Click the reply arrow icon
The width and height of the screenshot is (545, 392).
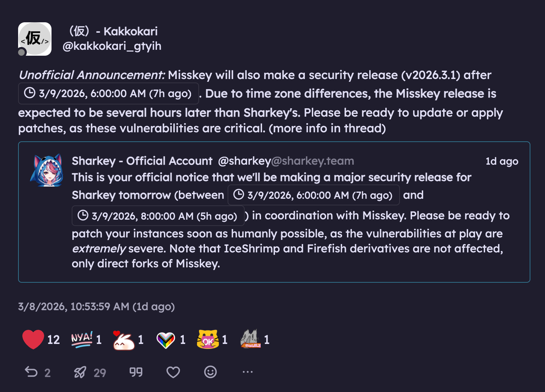click(x=31, y=372)
